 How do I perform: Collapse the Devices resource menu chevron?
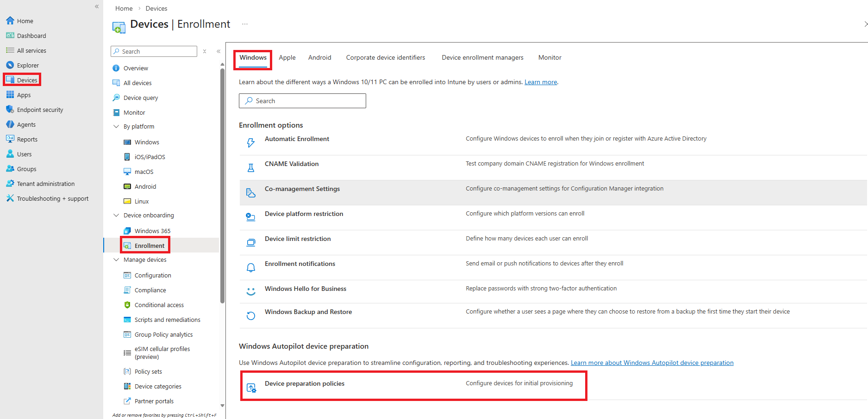pyautogui.click(x=219, y=51)
